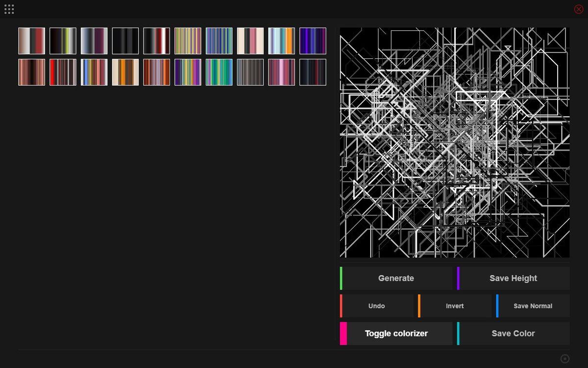Pick the black gradient with lime green stripe
The width and height of the screenshot is (588, 368).
point(63,41)
